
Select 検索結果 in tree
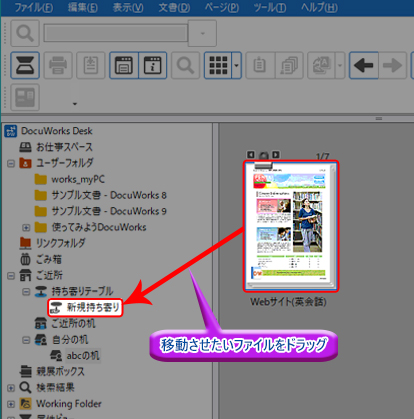pyautogui.click(x=55, y=387)
